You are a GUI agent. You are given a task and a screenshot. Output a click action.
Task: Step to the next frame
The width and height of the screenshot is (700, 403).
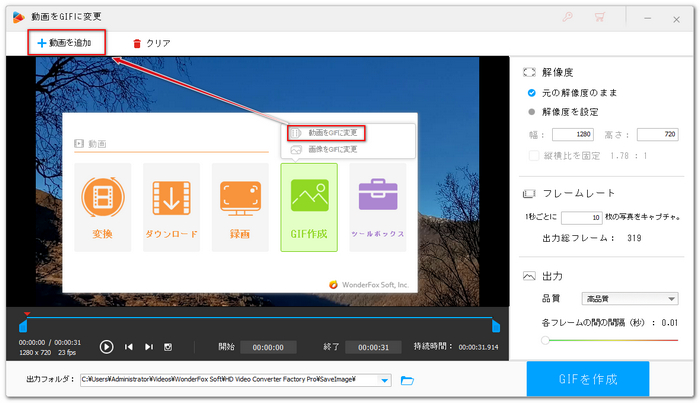pyautogui.click(x=149, y=347)
